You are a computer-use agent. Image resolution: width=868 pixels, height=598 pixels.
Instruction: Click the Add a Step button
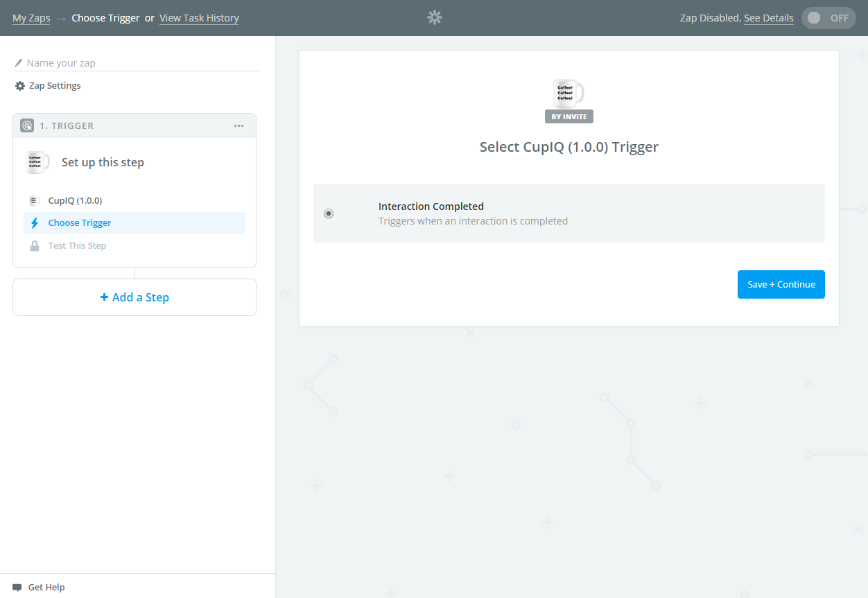(134, 297)
